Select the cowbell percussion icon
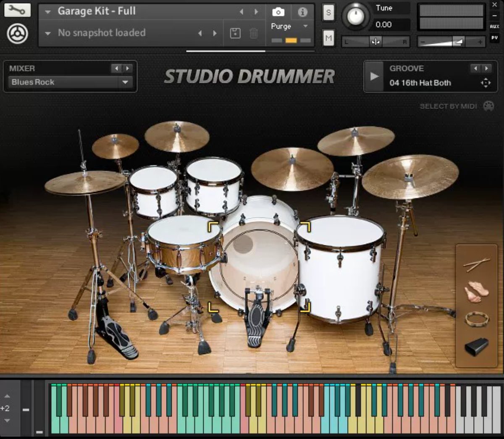504x439 pixels. click(477, 347)
